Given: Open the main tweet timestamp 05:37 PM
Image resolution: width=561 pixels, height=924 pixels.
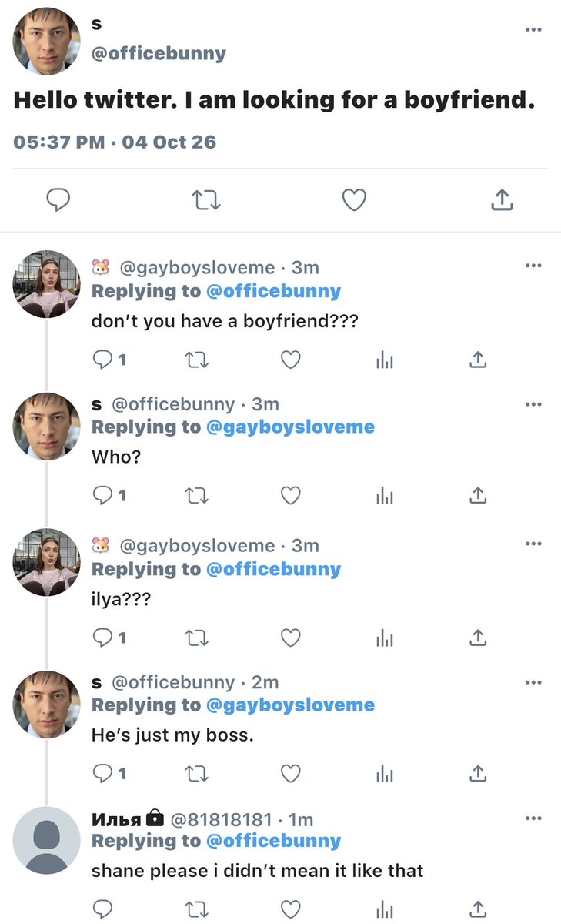Looking at the screenshot, I should click(59, 142).
